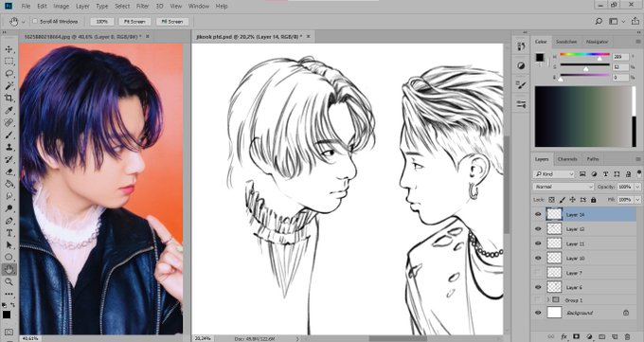Select the Eyedropper tool
This screenshot has height=342, width=644.
[x=9, y=110]
